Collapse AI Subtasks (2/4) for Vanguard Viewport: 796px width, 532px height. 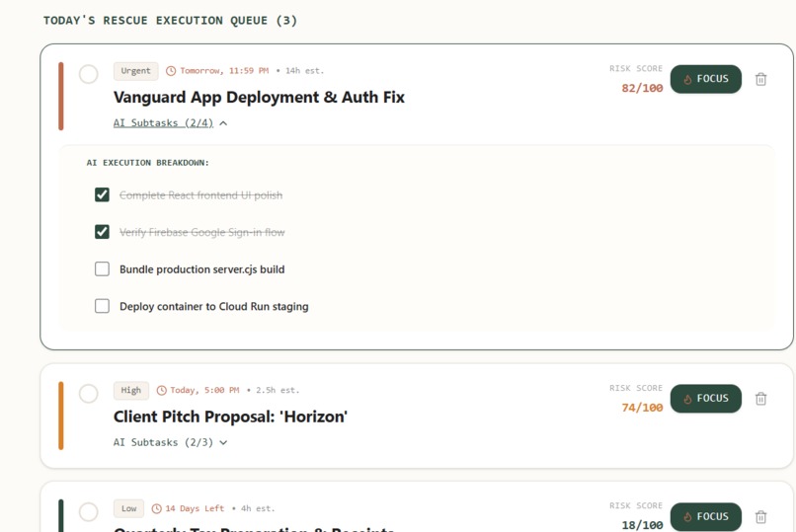[x=170, y=123]
